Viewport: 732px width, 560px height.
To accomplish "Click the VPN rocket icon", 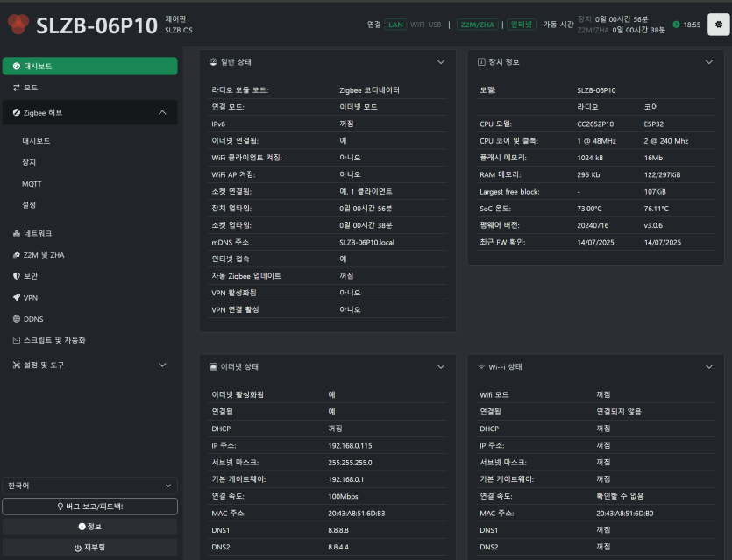I will pyautogui.click(x=17, y=297).
